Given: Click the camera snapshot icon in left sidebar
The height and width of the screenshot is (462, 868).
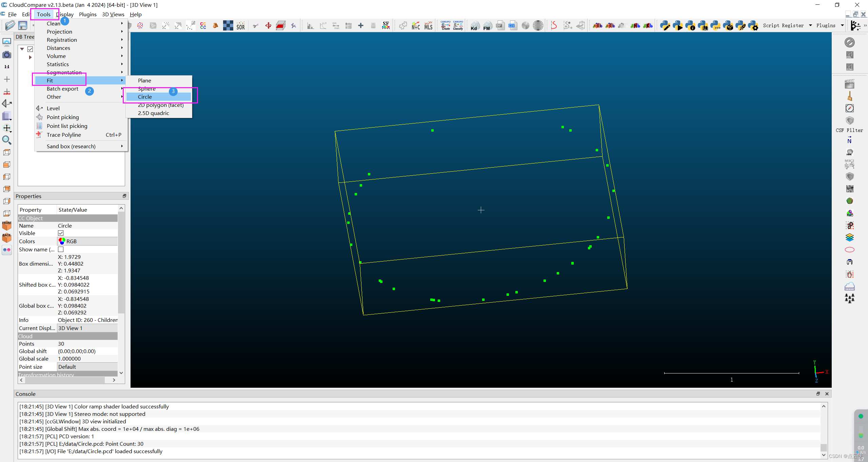Looking at the screenshot, I should point(7,55).
